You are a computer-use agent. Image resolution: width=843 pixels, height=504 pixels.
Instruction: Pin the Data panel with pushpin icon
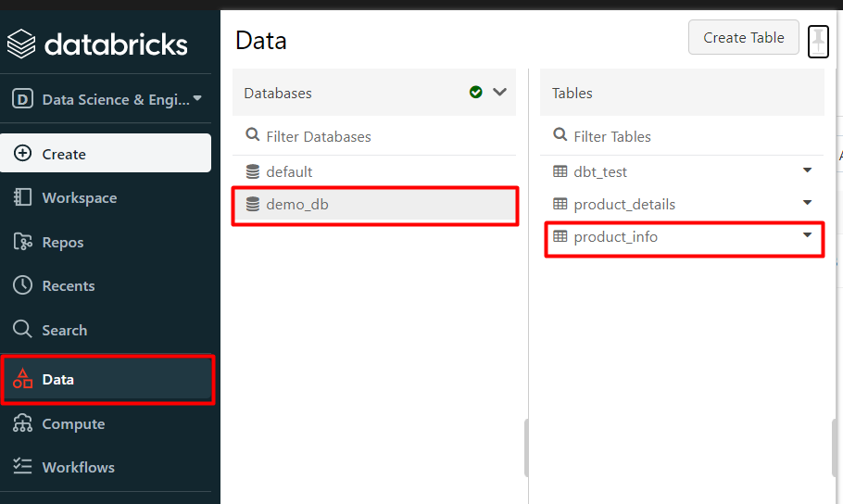(x=818, y=42)
